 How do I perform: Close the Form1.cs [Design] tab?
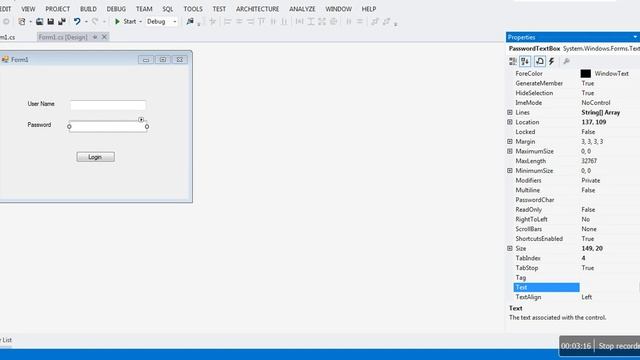[104, 37]
